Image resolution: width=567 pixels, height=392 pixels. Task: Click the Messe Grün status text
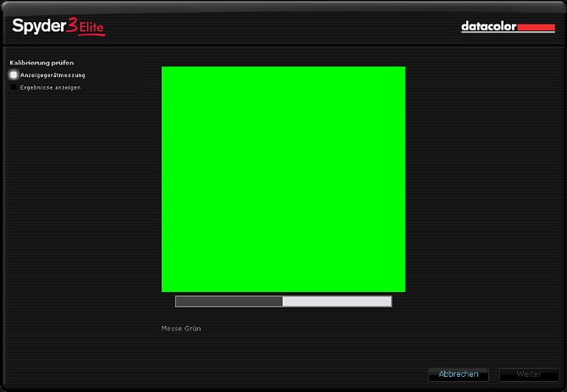pos(181,328)
